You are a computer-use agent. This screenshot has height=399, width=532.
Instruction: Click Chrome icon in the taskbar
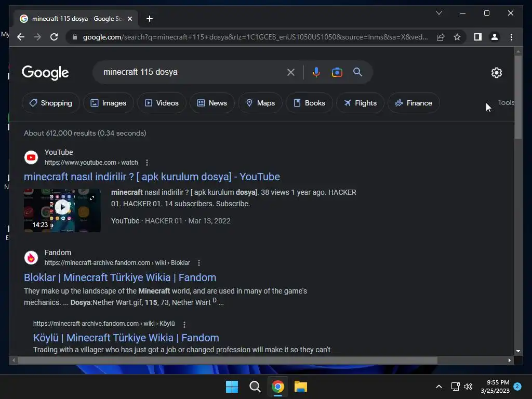[x=278, y=387]
